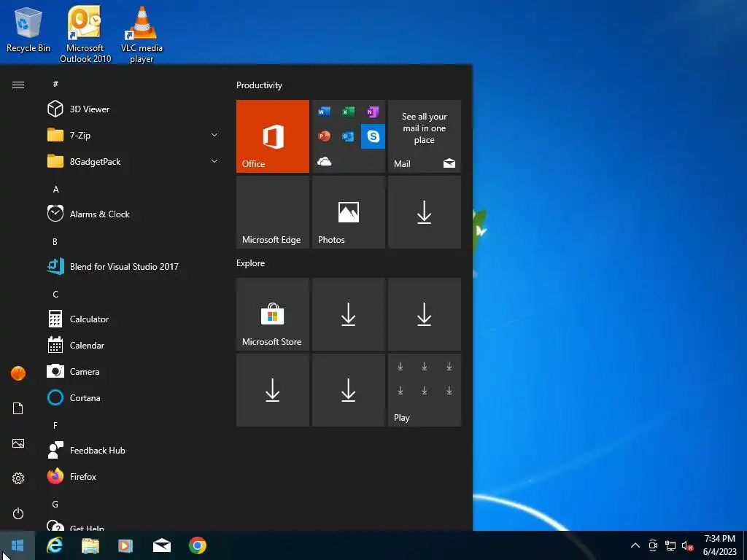Click the letter C section header

55,294
